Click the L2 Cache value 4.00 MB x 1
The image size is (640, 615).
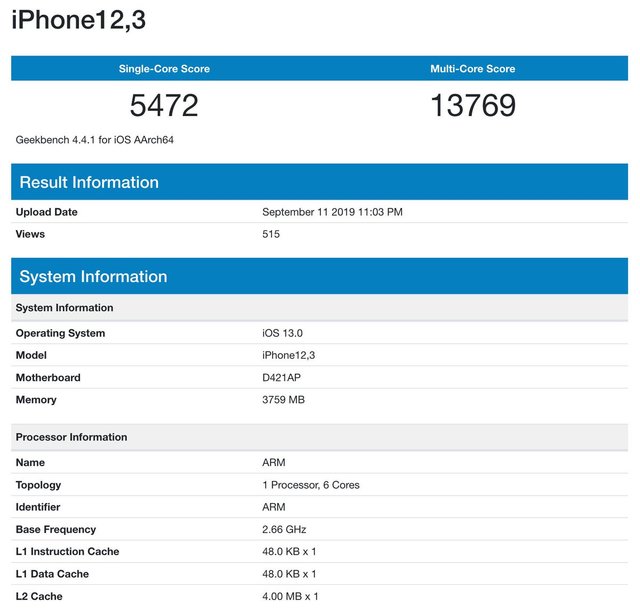tap(289, 596)
